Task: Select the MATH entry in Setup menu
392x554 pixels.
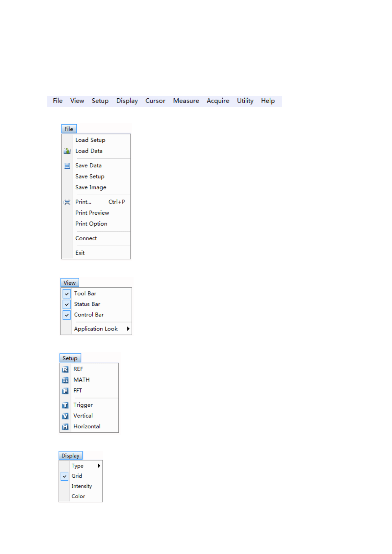Action: pyautogui.click(x=89, y=380)
